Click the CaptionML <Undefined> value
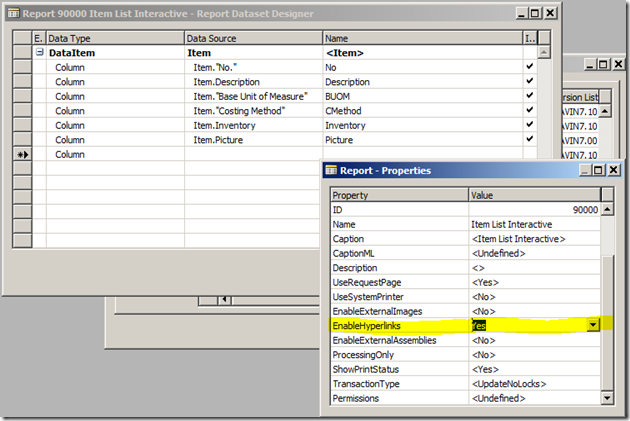The height and width of the screenshot is (421, 630). (x=534, y=253)
